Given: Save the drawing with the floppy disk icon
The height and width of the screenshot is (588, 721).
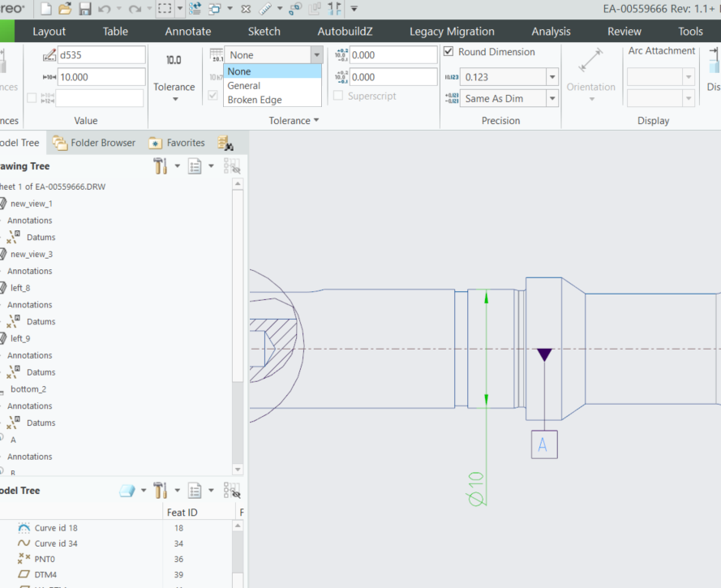Looking at the screenshot, I should pos(84,9).
